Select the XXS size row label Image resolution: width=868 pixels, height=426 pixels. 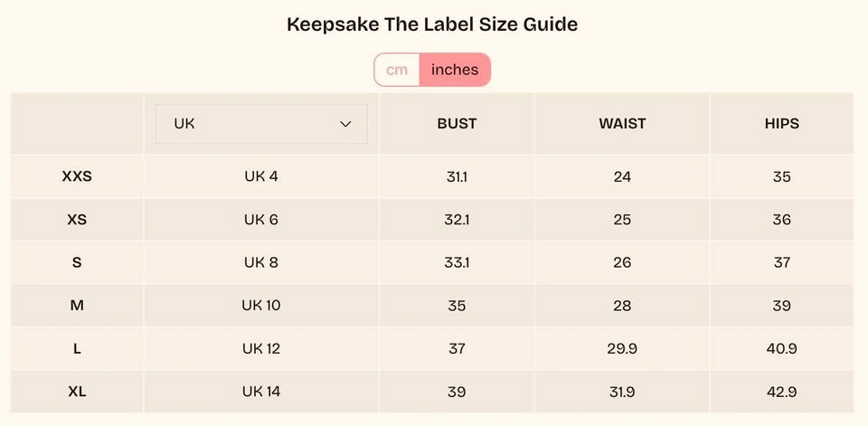click(x=77, y=176)
